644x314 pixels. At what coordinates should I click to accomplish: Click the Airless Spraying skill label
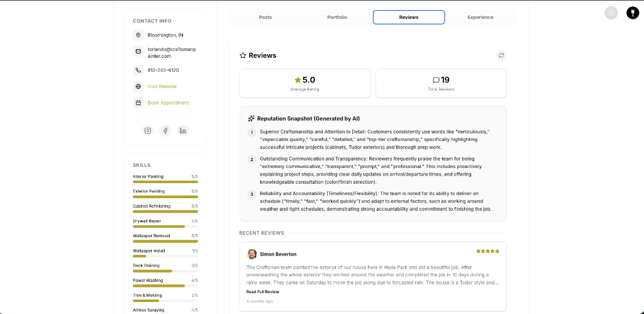click(148, 310)
